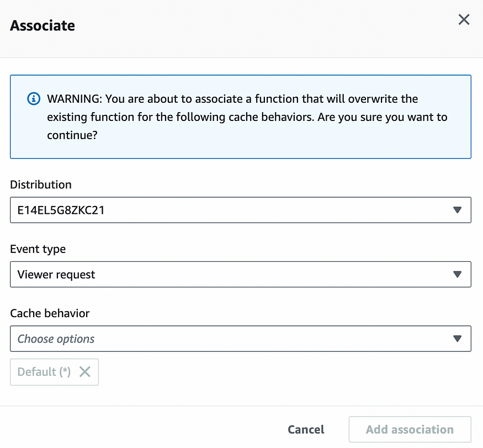
Task: Expand the Cache behavior dropdown arrow
Action: click(x=457, y=339)
